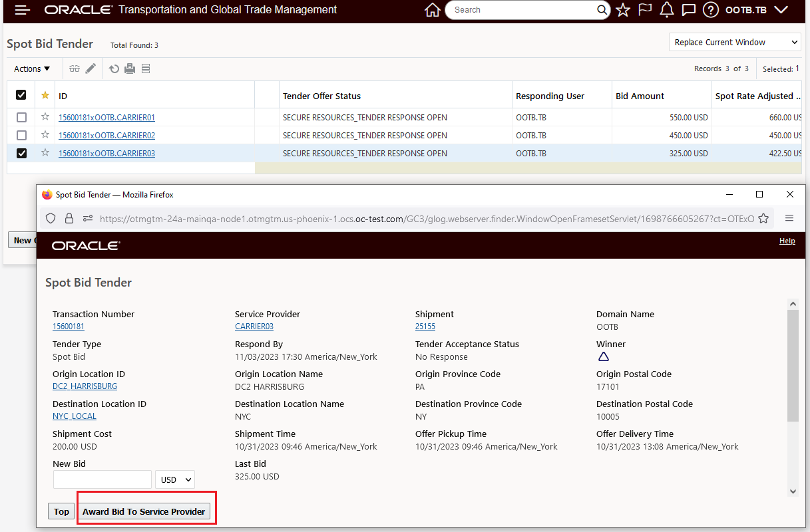Click the 450.00 USD bid amount cell
This screenshot has width=810, height=532.
[x=661, y=135]
